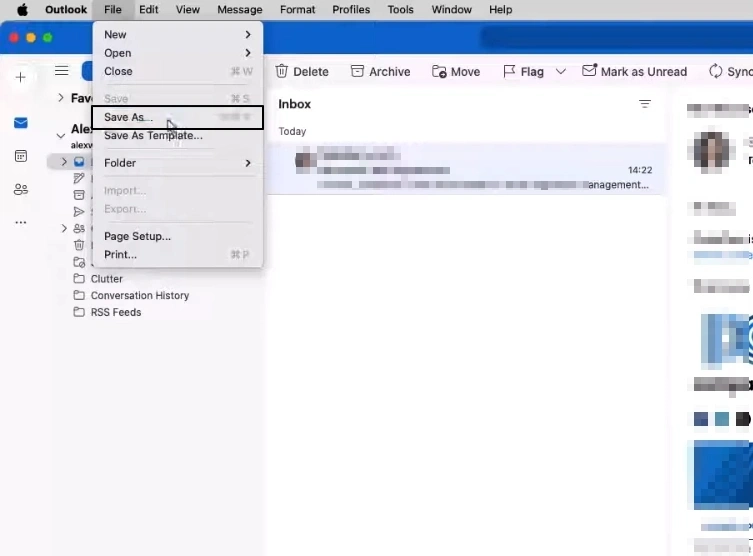Screen dimensions: 753x556
Task: Open the Apple menu
Action: [x=22, y=10]
